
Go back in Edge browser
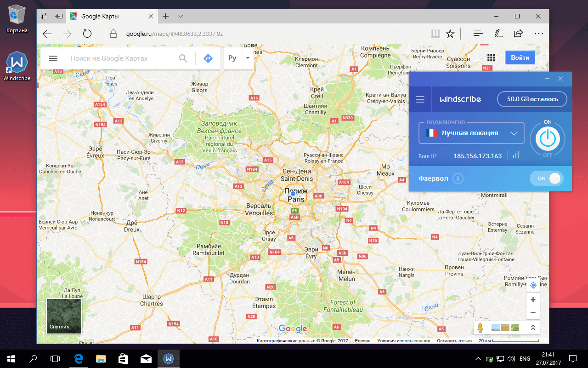pyautogui.click(x=47, y=34)
